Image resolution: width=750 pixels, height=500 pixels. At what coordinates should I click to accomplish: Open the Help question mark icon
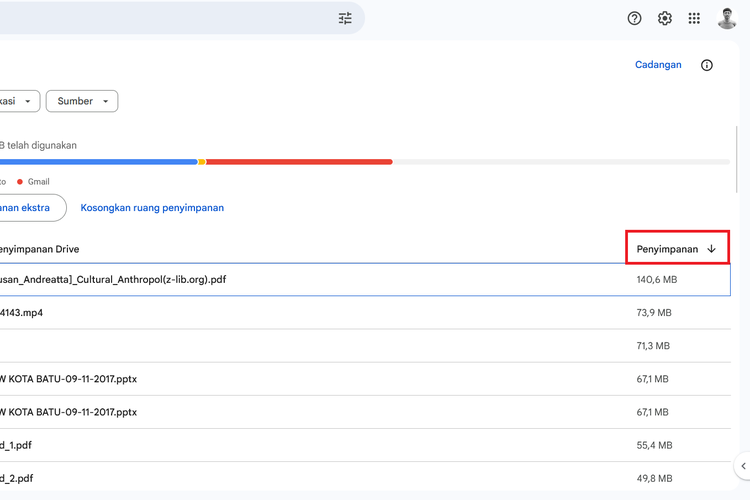[x=634, y=18]
